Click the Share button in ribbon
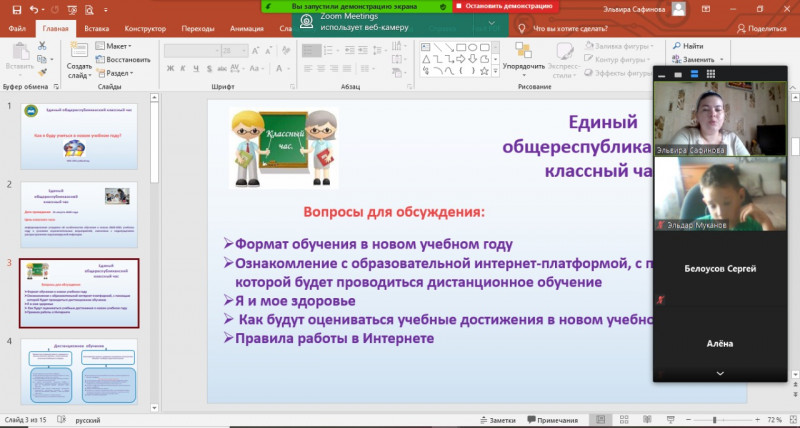The height and width of the screenshot is (428, 800). pos(760,29)
